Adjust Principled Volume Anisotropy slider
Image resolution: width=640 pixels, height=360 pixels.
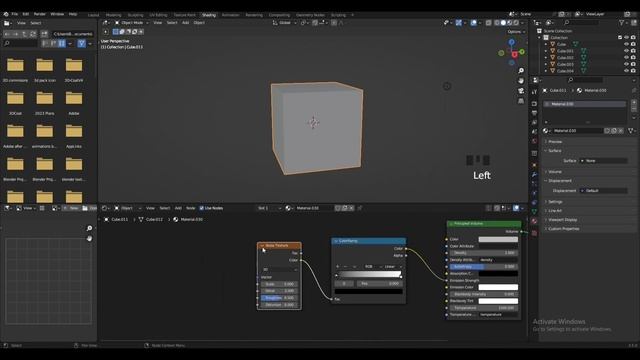click(x=483, y=267)
